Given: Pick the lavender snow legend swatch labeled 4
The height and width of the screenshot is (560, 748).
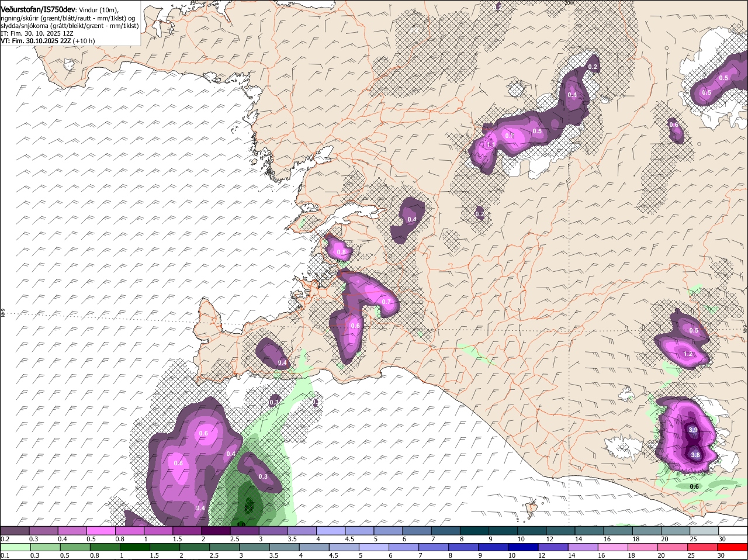Looking at the screenshot, I should (331, 531).
